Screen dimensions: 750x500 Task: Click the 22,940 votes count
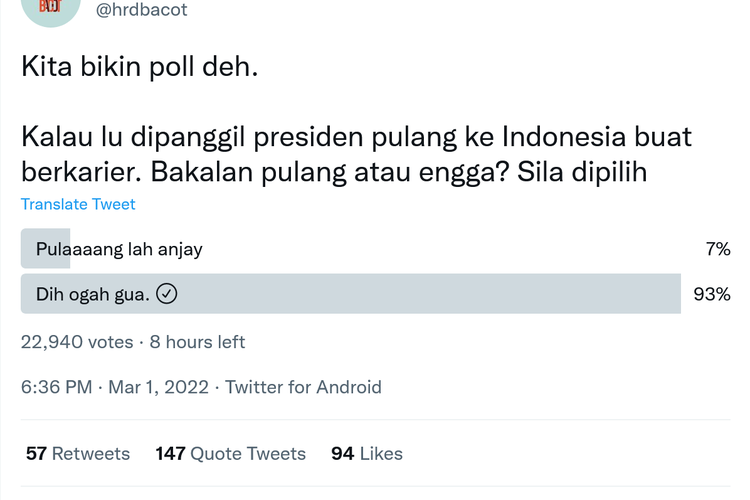(77, 342)
